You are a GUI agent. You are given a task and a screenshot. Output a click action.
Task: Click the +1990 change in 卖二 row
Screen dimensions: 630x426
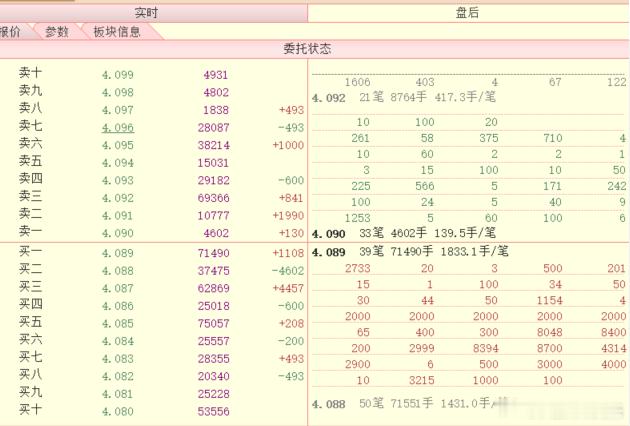[x=288, y=216]
